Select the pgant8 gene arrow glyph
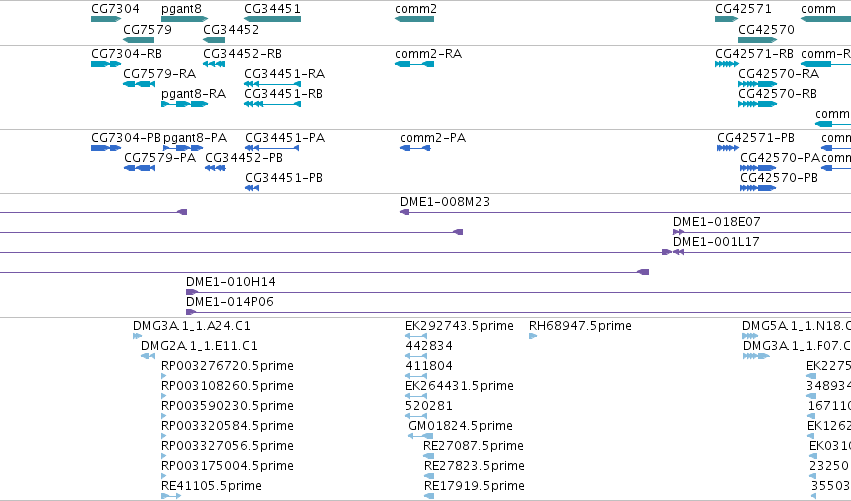The width and height of the screenshot is (851, 501). (x=185, y=20)
